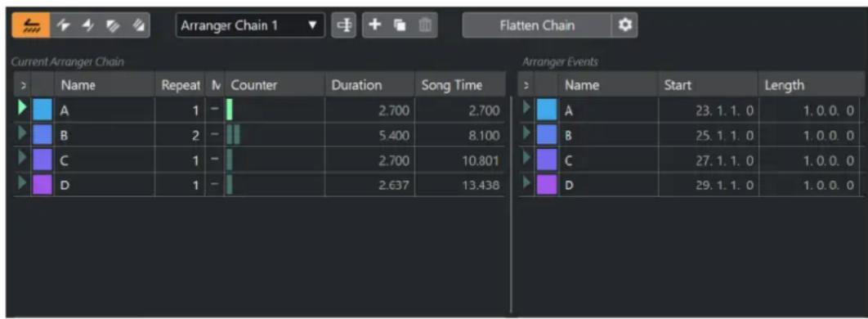The height and width of the screenshot is (319, 868).
Task: Click the color swatch of event A in Arranger Events
Action: pyautogui.click(x=547, y=110)
